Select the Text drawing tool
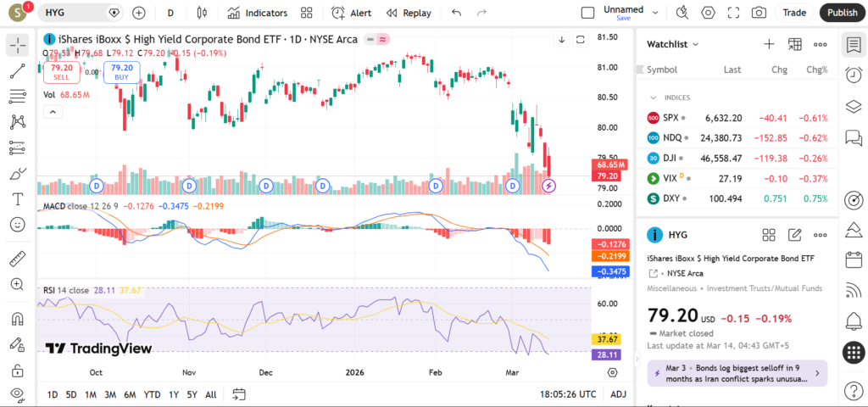The image size is (868, 407). 17,199
